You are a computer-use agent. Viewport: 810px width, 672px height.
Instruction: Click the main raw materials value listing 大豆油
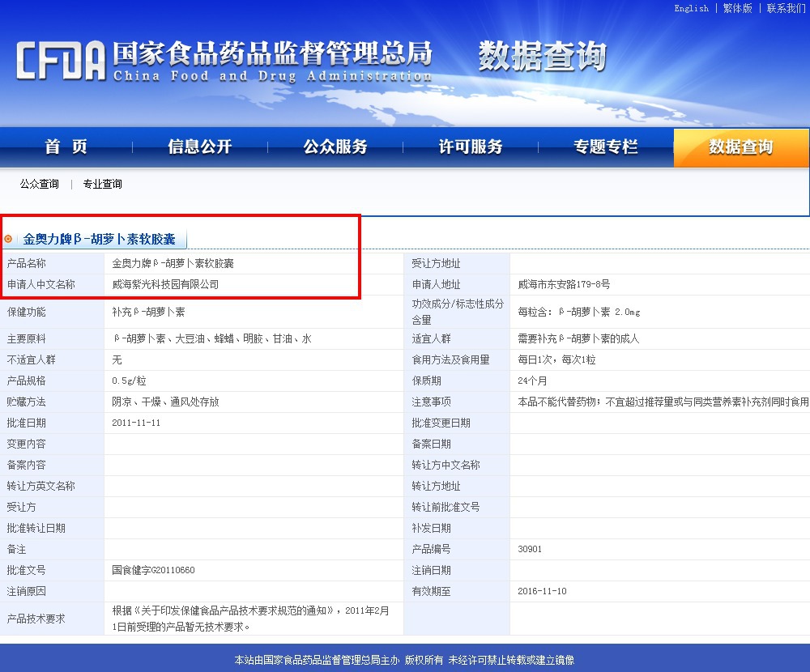(212, 339)
